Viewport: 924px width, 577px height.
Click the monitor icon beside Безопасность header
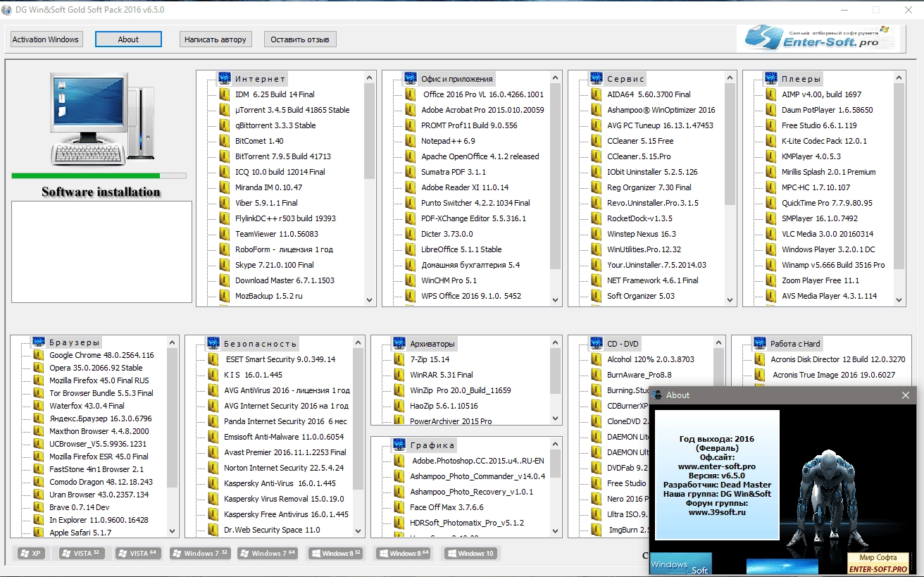pos(213,343)
